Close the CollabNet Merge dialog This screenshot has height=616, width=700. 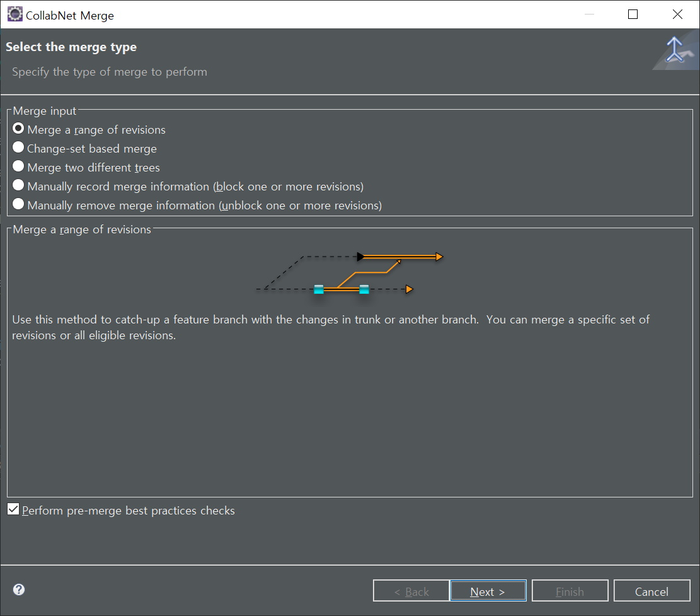677,15
